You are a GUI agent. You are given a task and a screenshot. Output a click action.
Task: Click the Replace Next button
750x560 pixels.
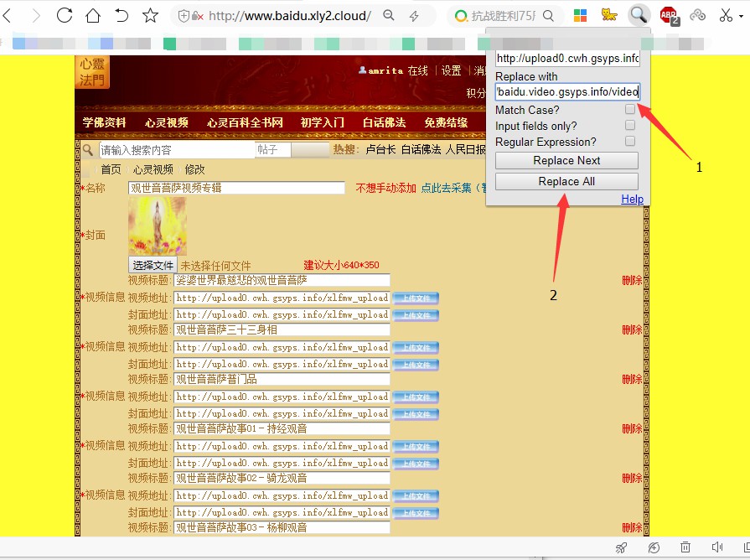coord(566,160)
